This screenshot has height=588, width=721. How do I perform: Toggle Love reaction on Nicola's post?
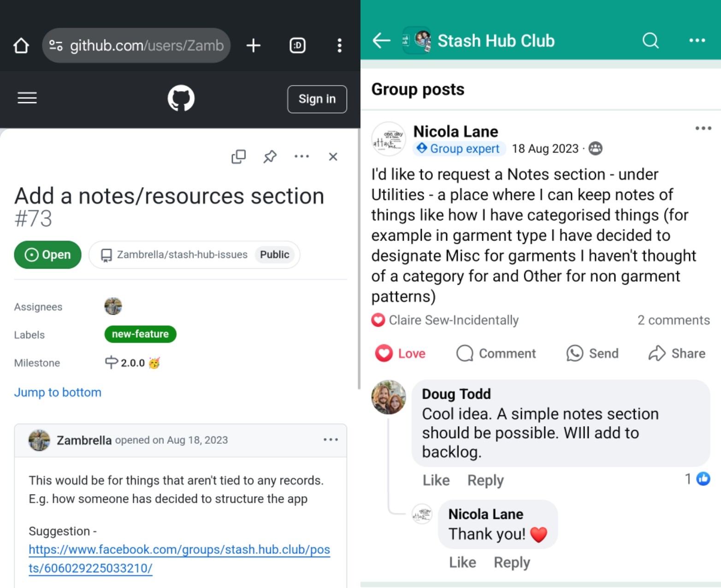tap(400, 353)
